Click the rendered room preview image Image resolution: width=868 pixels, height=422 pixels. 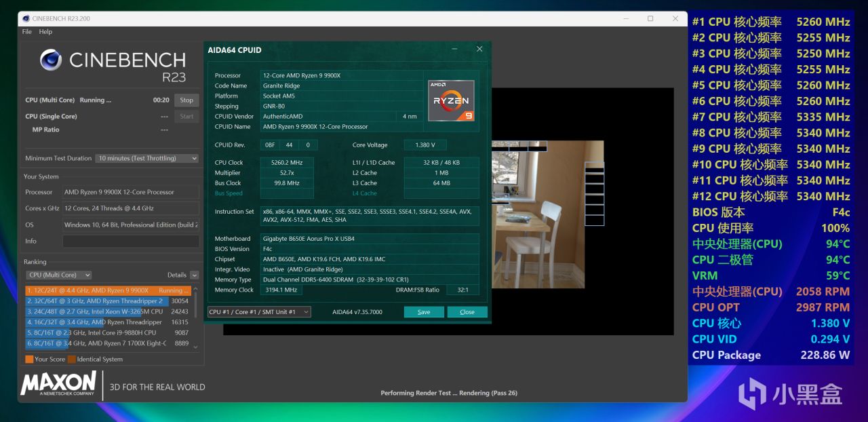point(547,214)
